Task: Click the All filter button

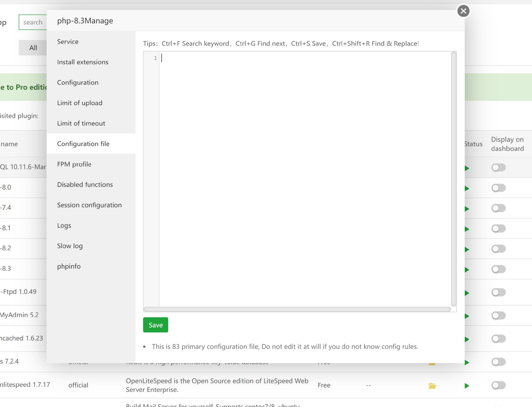Action: click(x=33, y=48)
